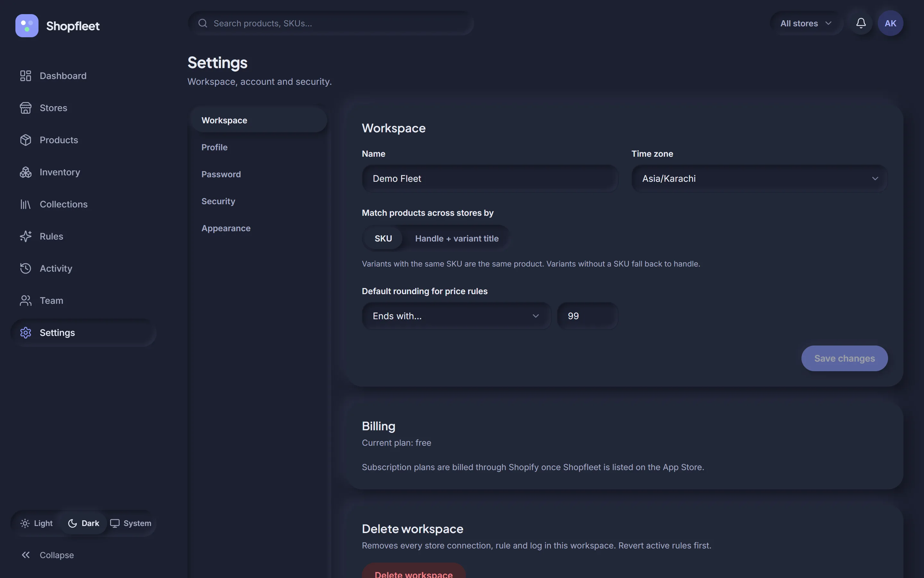The width and height of the screenshot is (924, 578).
Task: Switch to the Profile settings tab
Action: click(259, 147)
